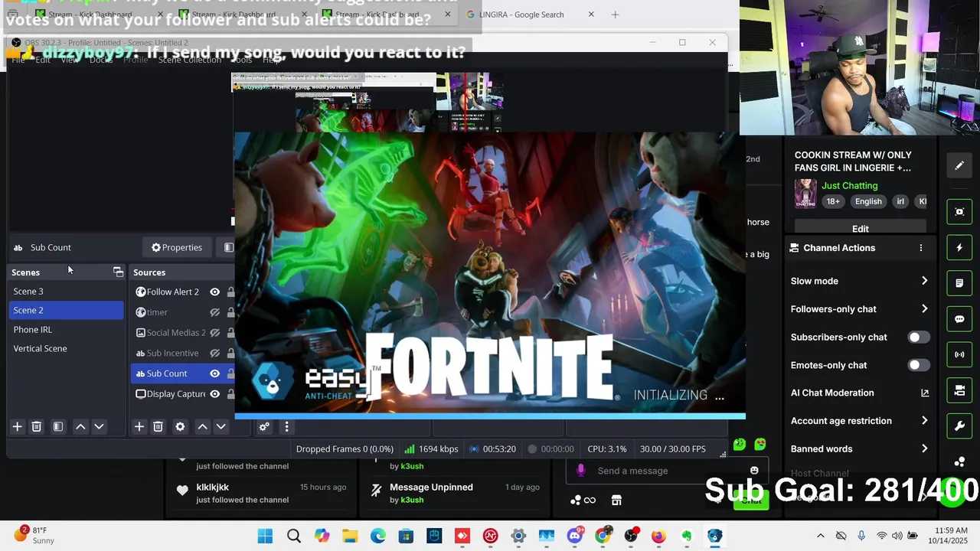Expand Slow mode options
The height and width of the screenshot is (551, 980).
(x=924, y=281)
